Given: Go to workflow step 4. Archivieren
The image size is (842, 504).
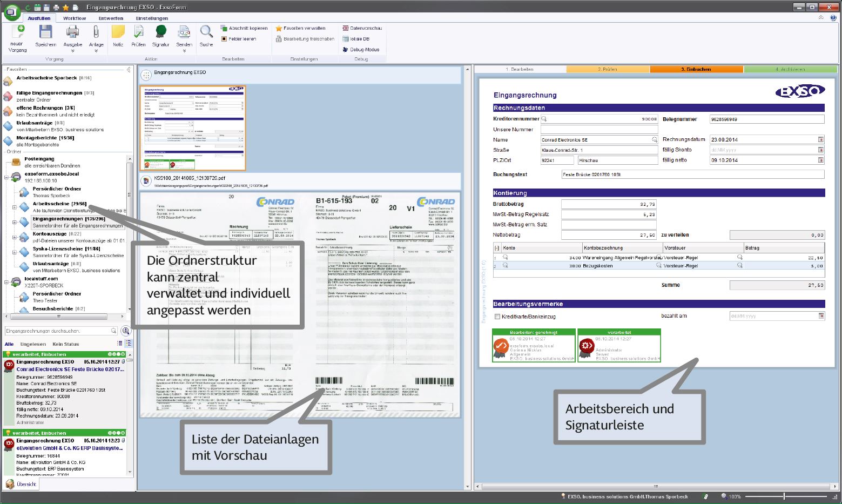Looking at the screenshot, I should click(790, 69).
